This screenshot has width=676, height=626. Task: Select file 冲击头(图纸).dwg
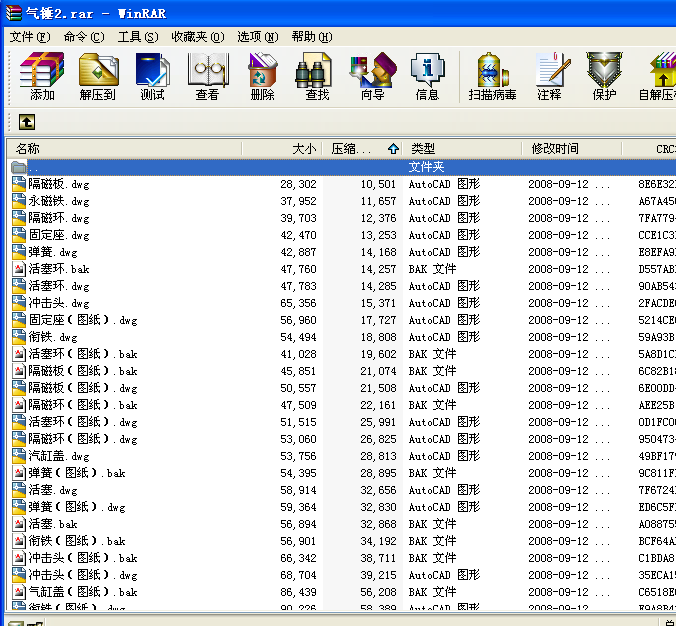click(x=83, y=575)
